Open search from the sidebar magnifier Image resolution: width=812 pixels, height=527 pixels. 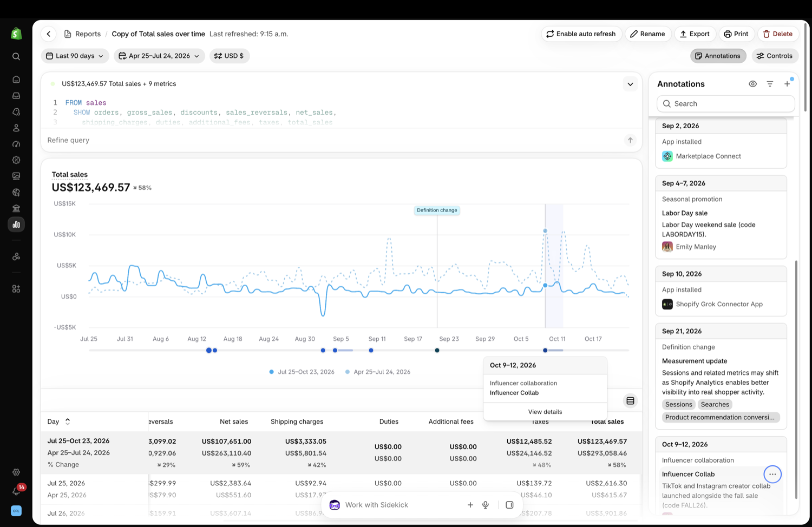click(16, 56)
